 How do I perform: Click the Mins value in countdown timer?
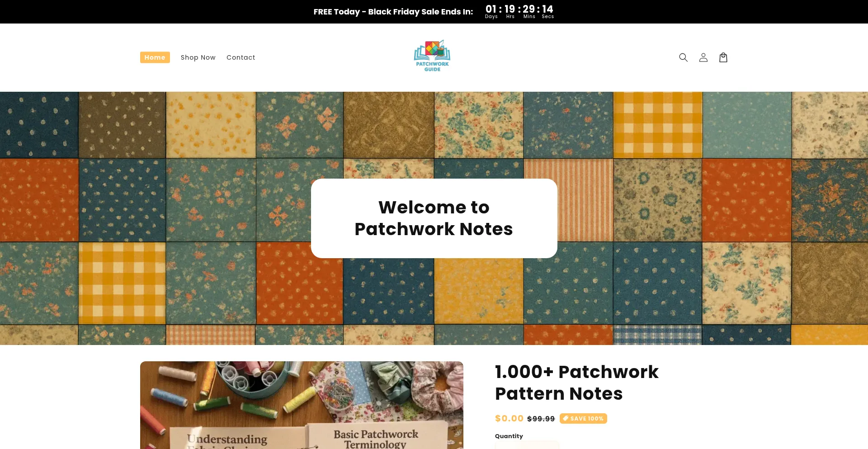pos(529,9)
